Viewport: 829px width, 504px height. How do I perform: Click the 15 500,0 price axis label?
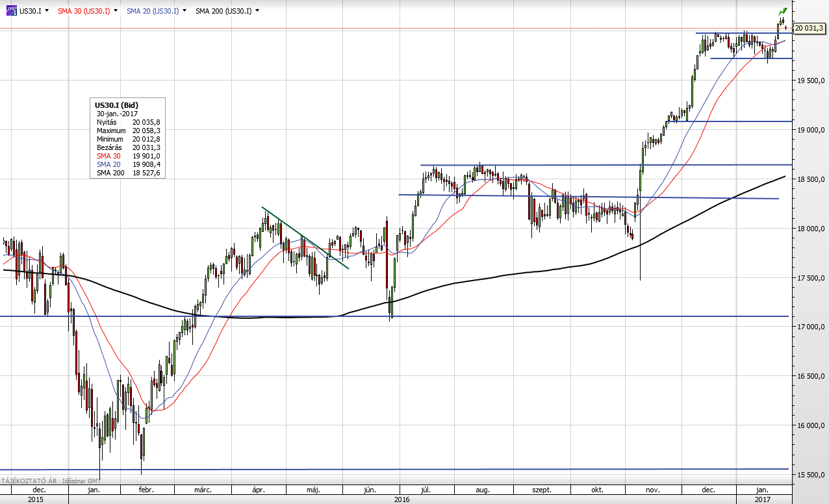pyautogui.click(x=810, y=475)
